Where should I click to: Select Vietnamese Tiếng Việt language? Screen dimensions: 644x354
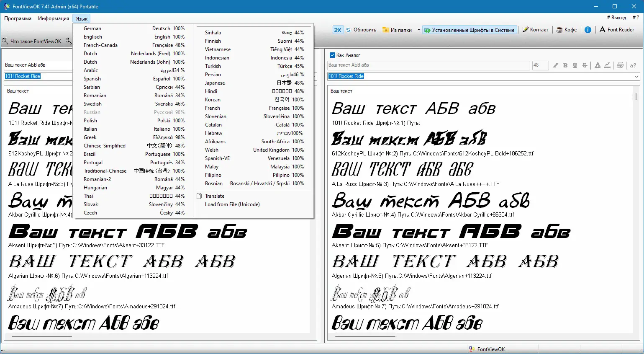[254, 49]
